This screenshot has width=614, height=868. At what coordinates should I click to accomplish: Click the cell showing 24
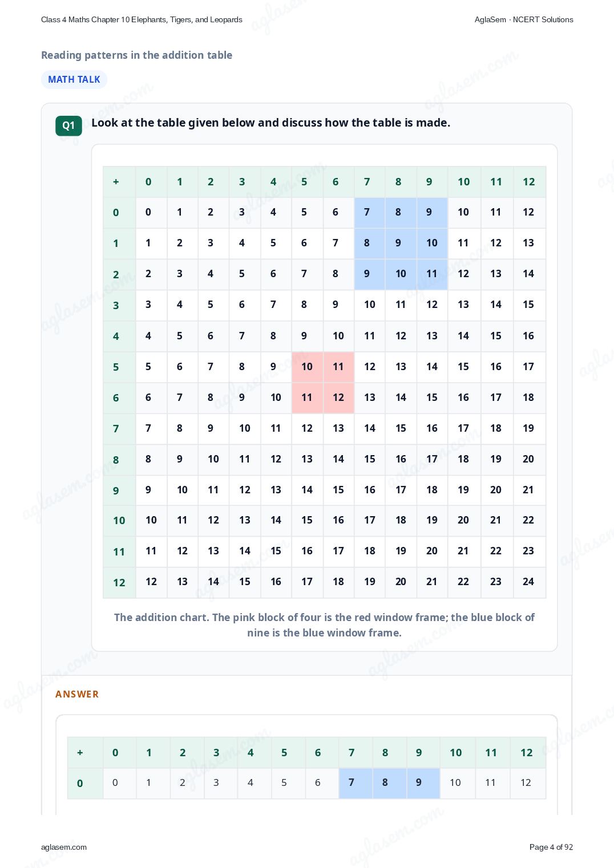[x=529, y=582]
